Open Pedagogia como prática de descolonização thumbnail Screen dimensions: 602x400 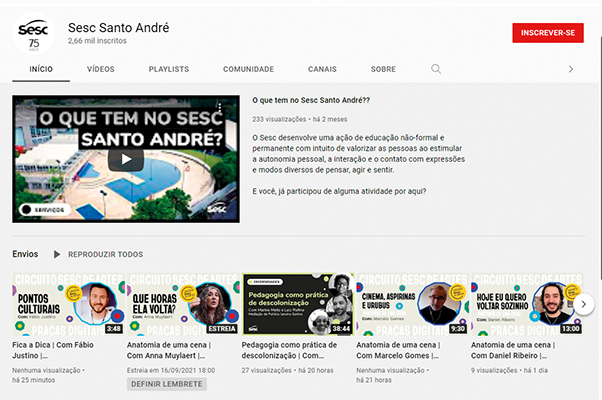point(298,304)
